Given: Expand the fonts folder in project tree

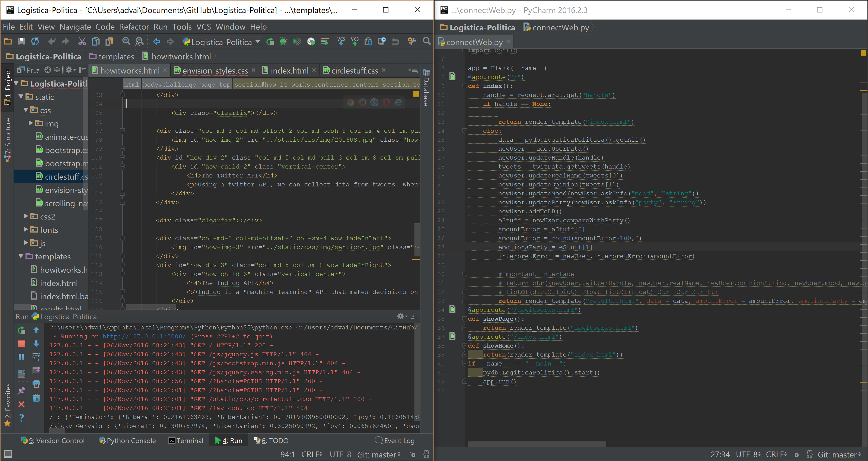Looking at the screenshot, I should point(26,230).
